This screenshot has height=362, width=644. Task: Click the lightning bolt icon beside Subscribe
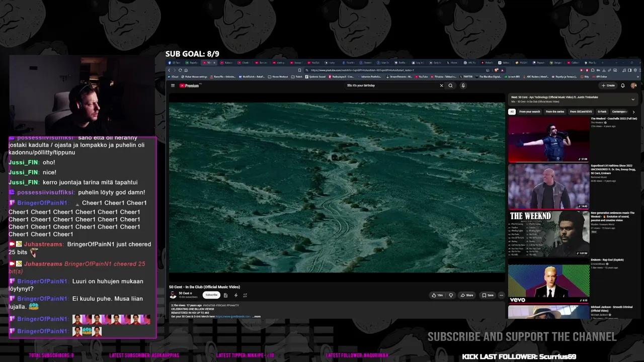pyautogui.click(x=235, y=295)
